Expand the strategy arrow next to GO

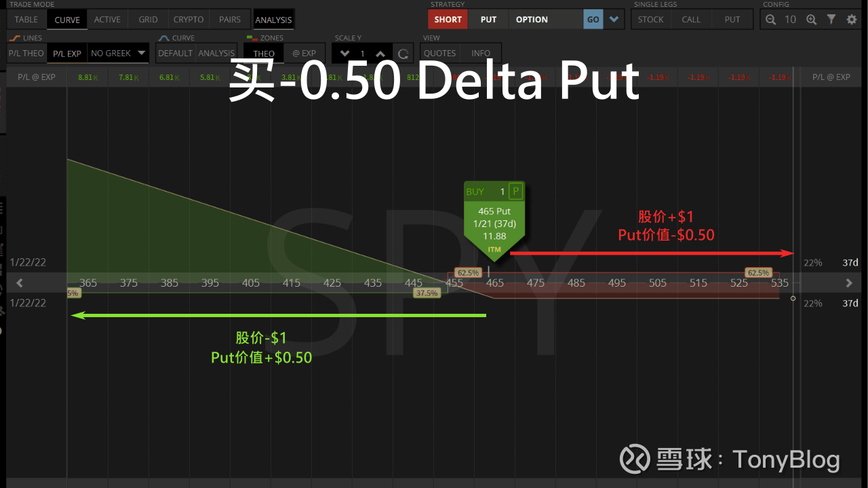click(614, 20)
